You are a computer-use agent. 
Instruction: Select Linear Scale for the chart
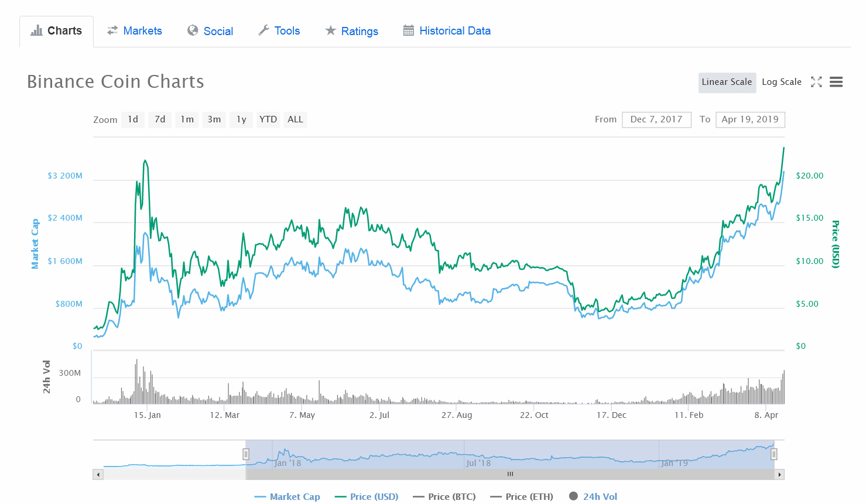click(x=727, y=82)
